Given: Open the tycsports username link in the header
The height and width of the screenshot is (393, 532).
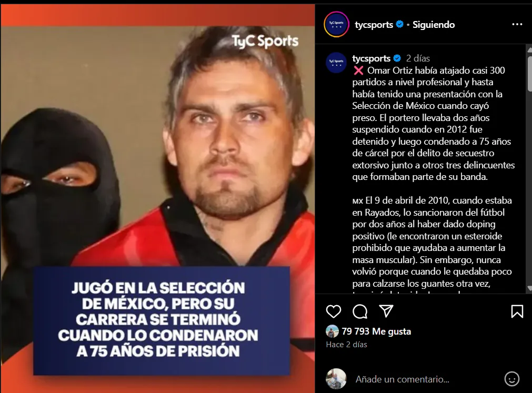Looking at the screenshot, I should (x=374, y=25).
